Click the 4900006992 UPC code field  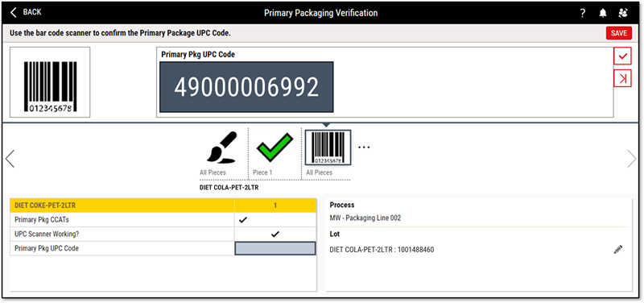click(246, 87)
